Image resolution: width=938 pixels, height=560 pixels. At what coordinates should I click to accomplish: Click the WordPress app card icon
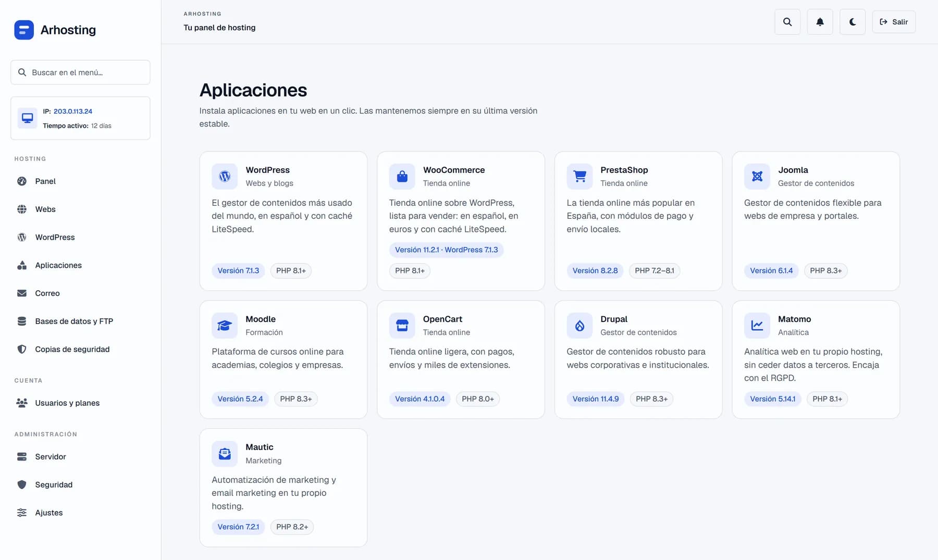(225, 177)
